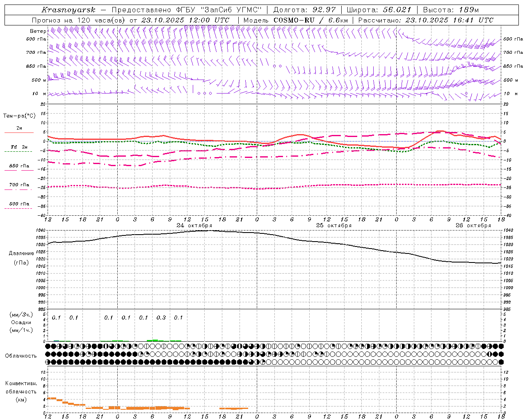The width and height of the screenshot is (525, 420).
Task: Click the 2м temperature legend entry
Action: point(19,128)
